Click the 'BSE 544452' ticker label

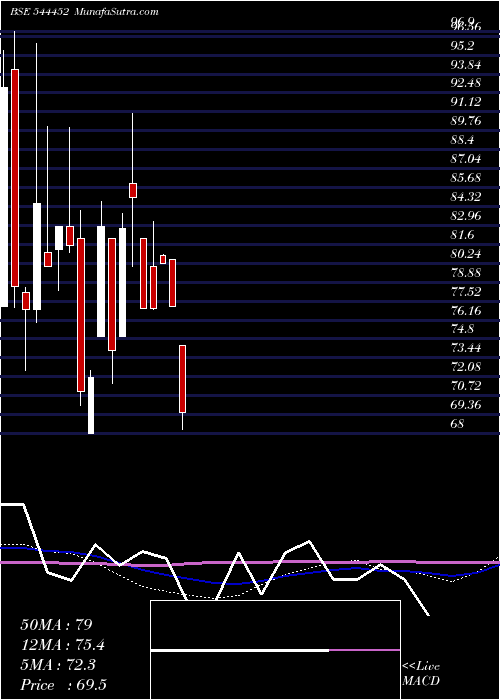pyautogui.click(x=38, y=12)
